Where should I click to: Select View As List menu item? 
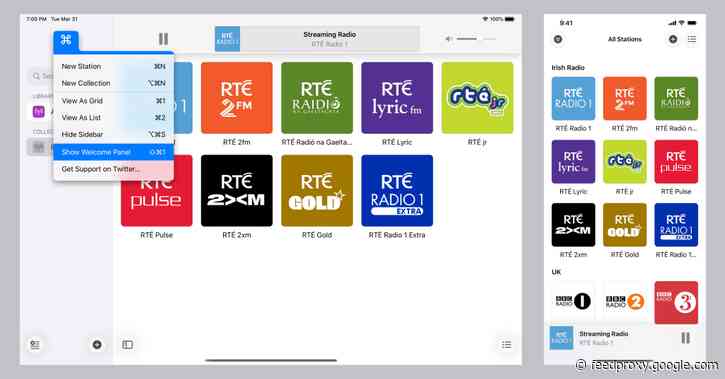click(x=113, y=117)
